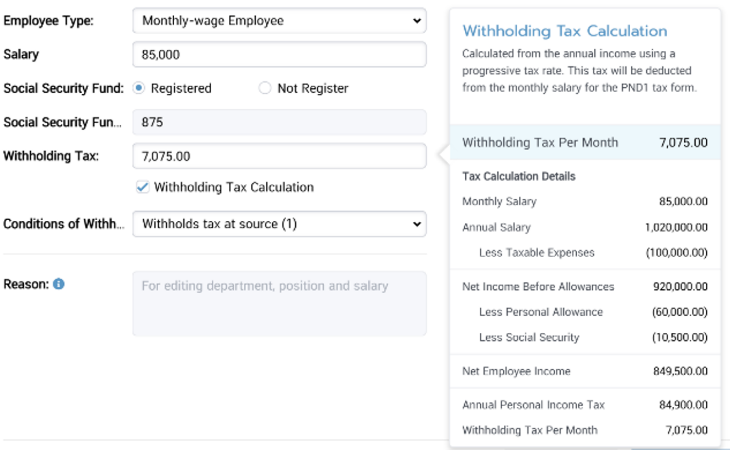Screen dimensions: 730x457
Task: Select the highlighted Withholding Tax Per Month row
Action: click(x=584, y=142)
